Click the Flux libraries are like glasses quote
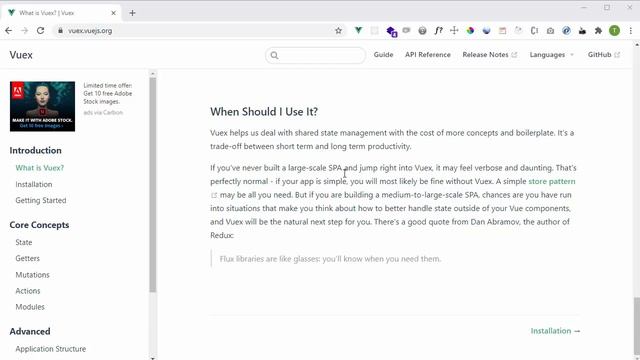 coord(330,259)
